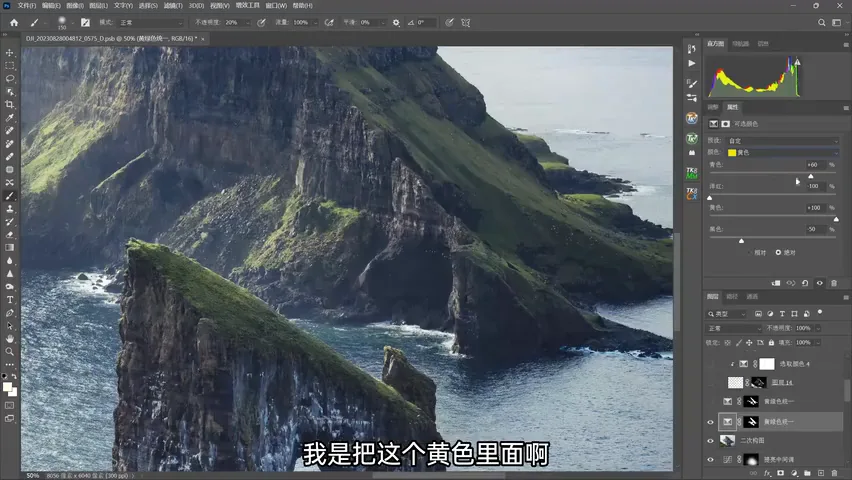
Task: Open the Actions play panel icon
Action: coord(692,64)
